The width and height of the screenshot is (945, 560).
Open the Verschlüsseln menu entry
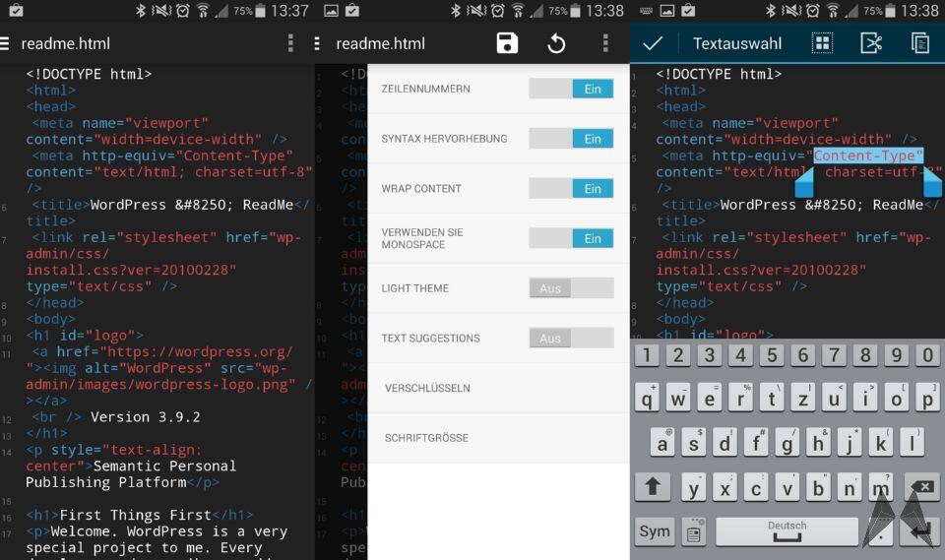pyautogui.click(x=498, y=388)
